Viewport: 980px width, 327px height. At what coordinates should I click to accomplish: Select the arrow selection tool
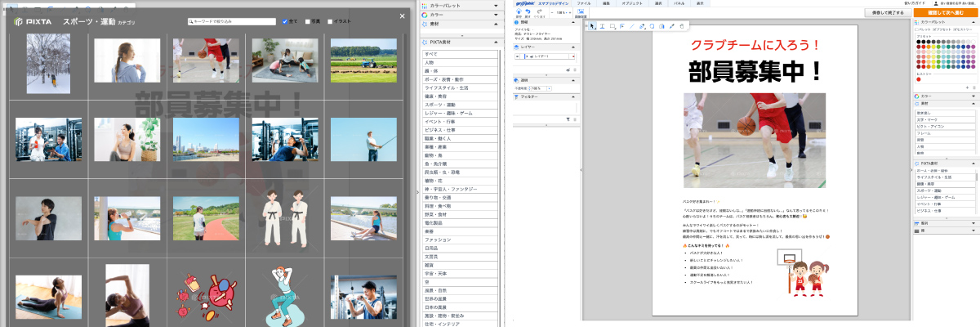tap(592, 26)
